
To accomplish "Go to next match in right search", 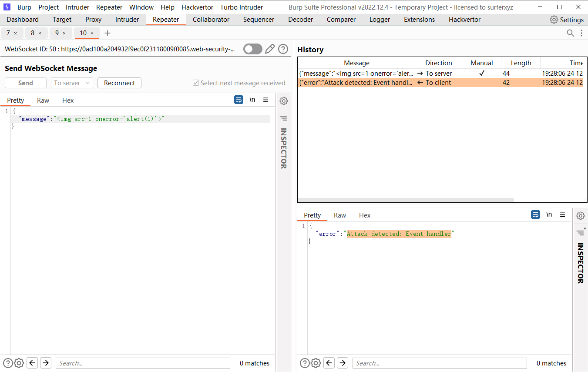I will 343,363.
